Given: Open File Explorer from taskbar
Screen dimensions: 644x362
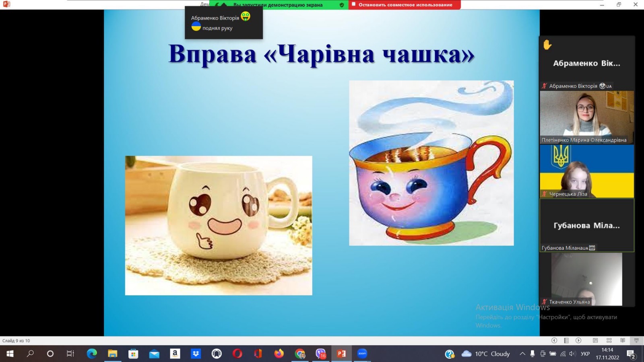Looking at the screenshot, I should pos(112,354).
